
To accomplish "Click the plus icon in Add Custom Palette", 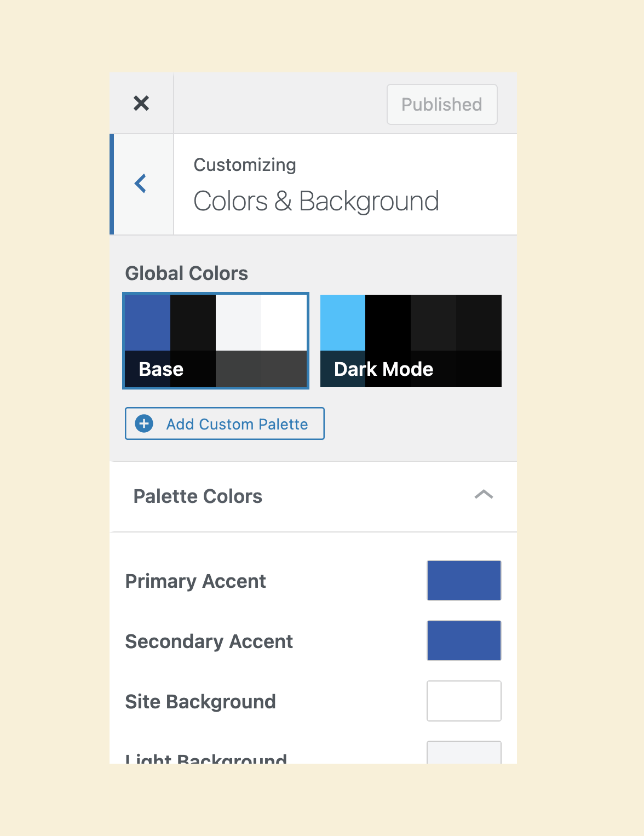I will click(x=144, y=423).
